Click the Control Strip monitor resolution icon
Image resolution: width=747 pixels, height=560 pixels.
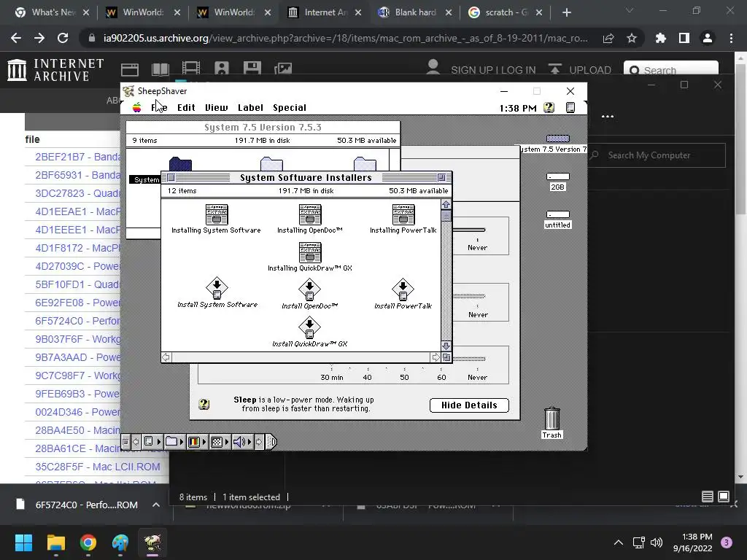(216, 442)
